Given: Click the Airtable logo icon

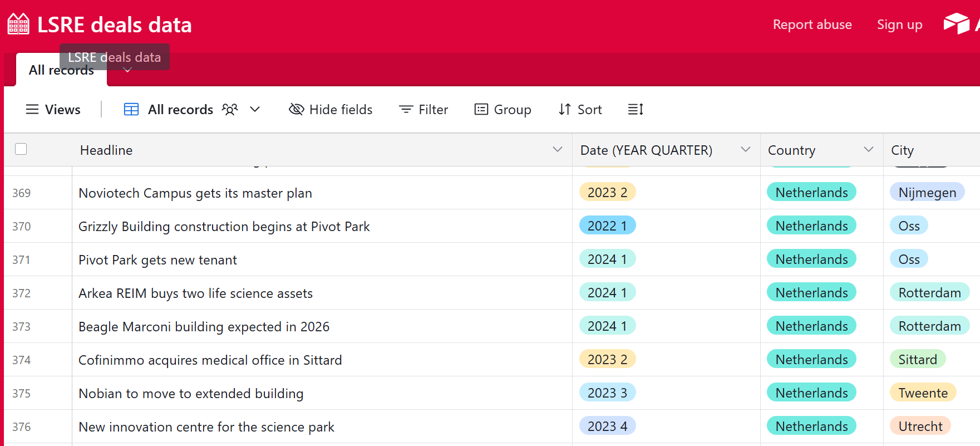Looking at the screenshot, I should (x=957, y=23).
